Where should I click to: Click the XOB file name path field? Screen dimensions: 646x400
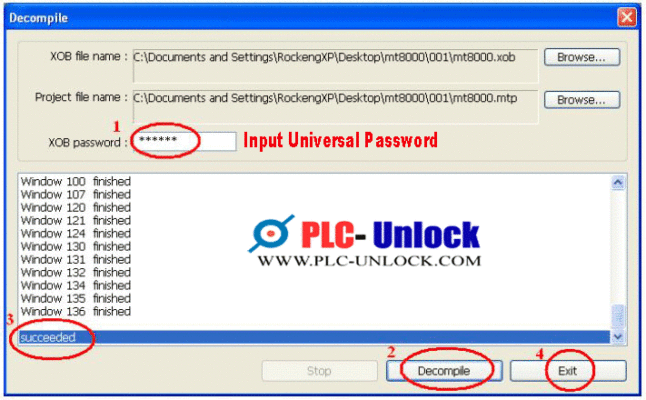335,65
